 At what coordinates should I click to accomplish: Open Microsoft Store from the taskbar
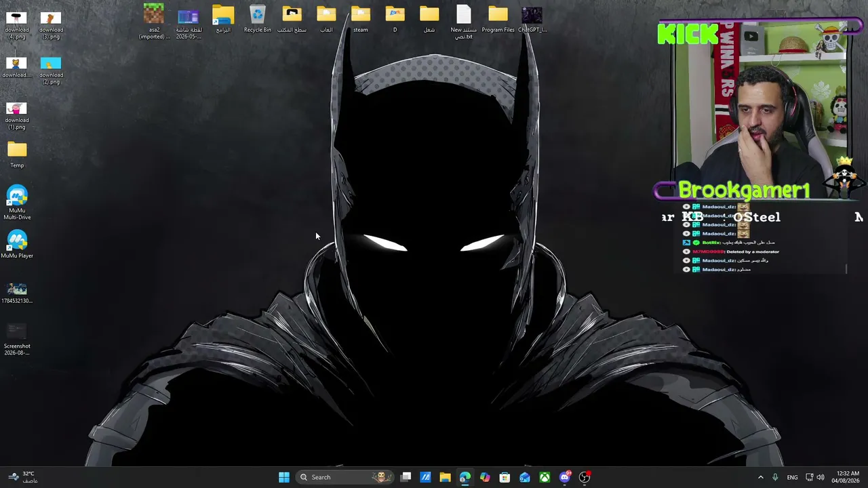tap(505, 477)
